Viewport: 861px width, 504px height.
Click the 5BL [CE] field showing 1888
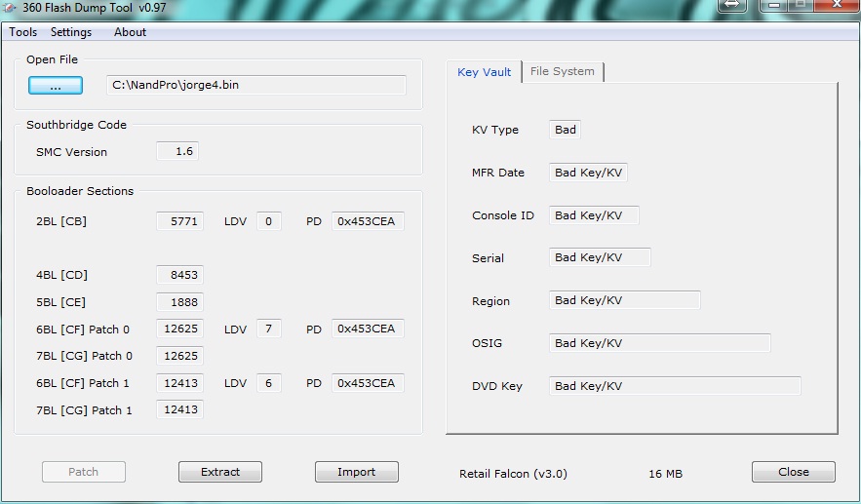click(x=179, y=302)
